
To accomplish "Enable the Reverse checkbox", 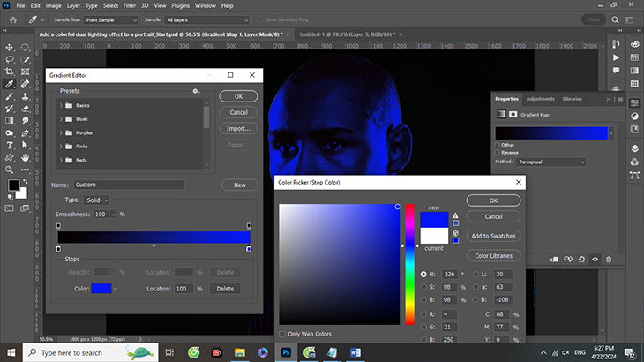I will [498, 153].
